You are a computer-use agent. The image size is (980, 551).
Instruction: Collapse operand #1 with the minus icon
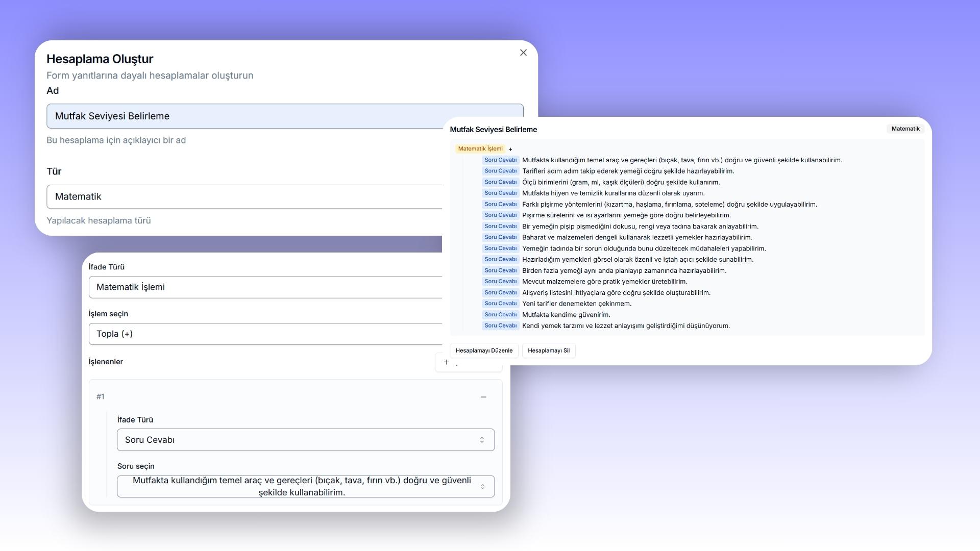pos(483,397)
